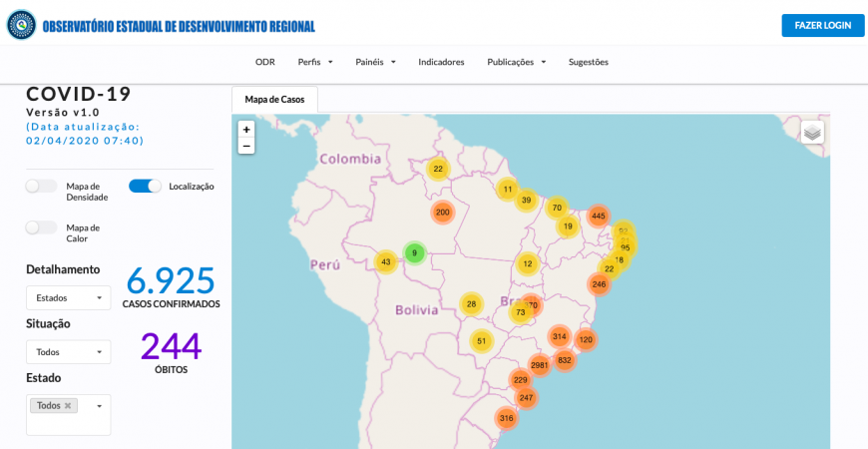Open the Detalhamento Estados dropdown
The height and width of the screenshot is (449, 868).
pos(69,297)
